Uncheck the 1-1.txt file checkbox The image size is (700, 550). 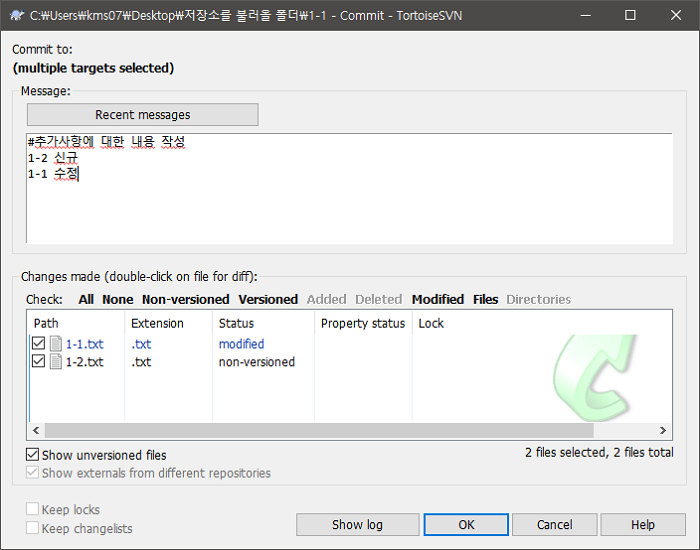point(39,344)
